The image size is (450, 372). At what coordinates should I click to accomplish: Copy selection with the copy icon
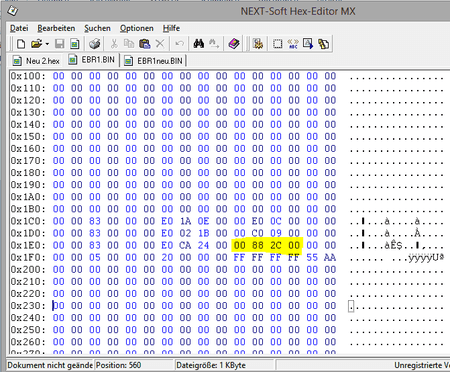[x=129, y=44]
